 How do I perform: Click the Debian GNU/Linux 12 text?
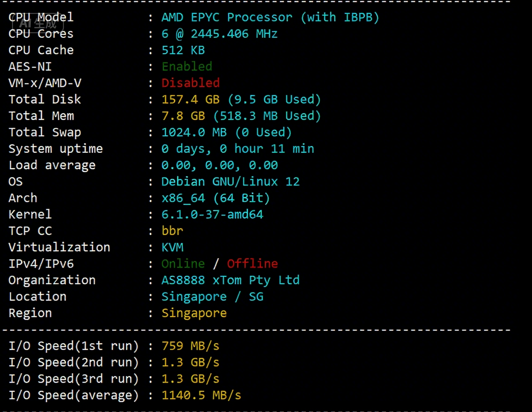[231, 181]
